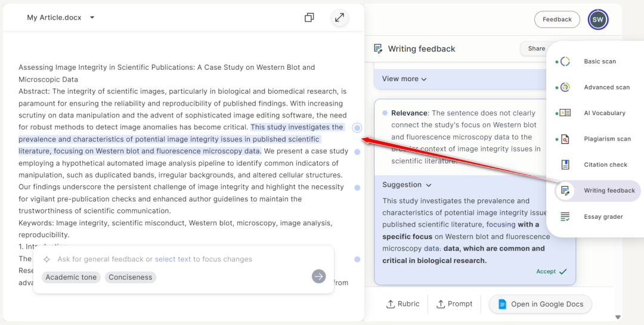Open the SW user avatar menu

[597, 20]
